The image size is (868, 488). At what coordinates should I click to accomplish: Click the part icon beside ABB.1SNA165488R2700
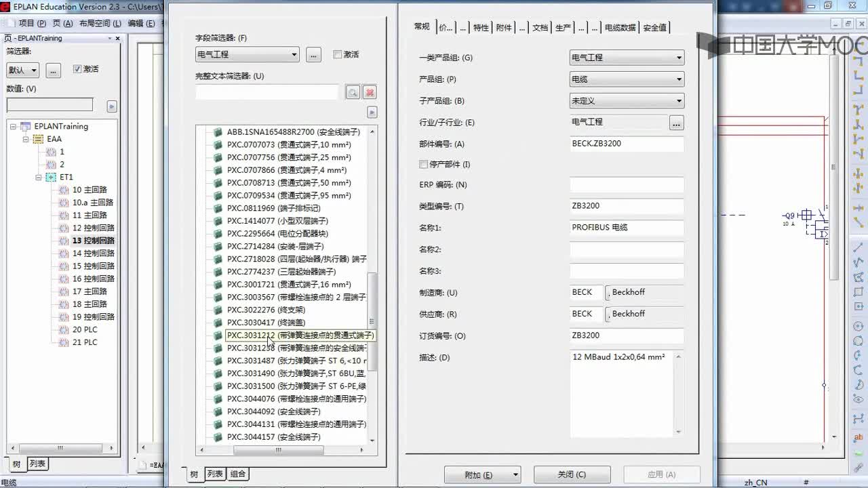click(218, 132)
